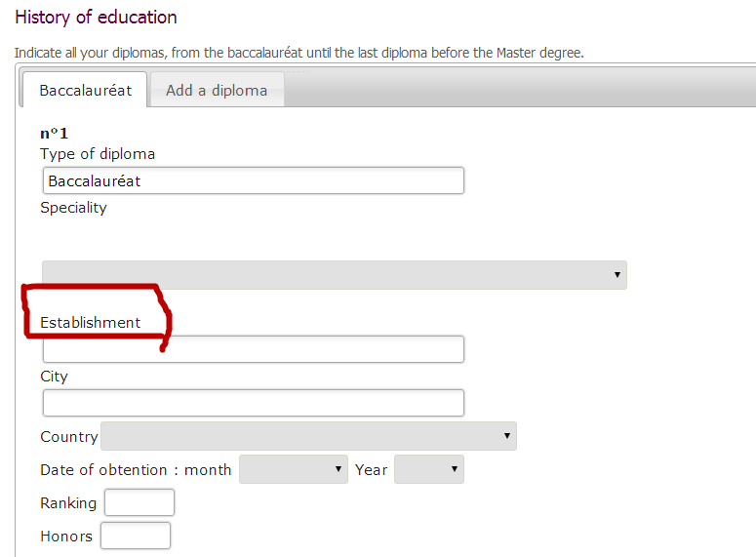The width and height of the screenshot is (756, 557).
Task: Open the Year dropdown
Action: pos(428,470)
